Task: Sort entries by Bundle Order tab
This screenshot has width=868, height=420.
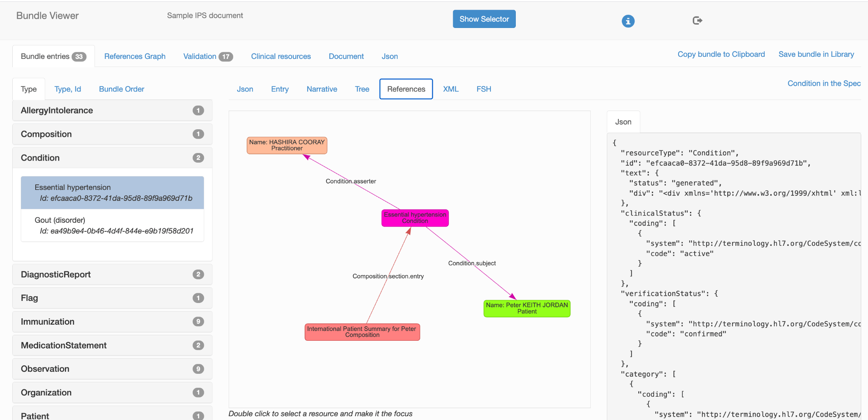Action: (x=122, y=89)
